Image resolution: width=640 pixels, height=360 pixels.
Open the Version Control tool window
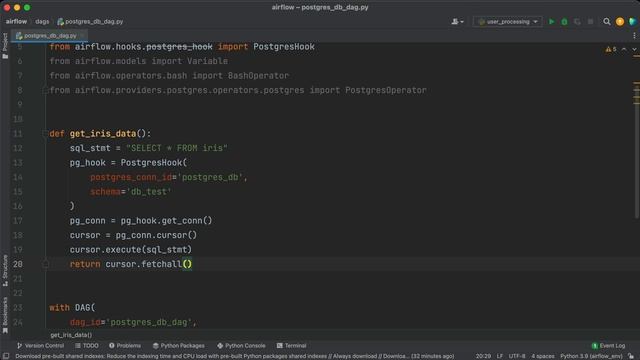40,346
